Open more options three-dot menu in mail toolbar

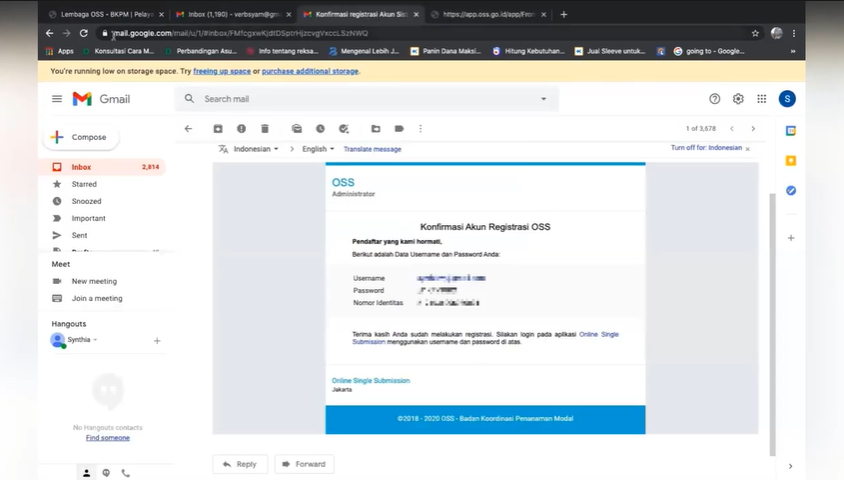click(420, 129)
